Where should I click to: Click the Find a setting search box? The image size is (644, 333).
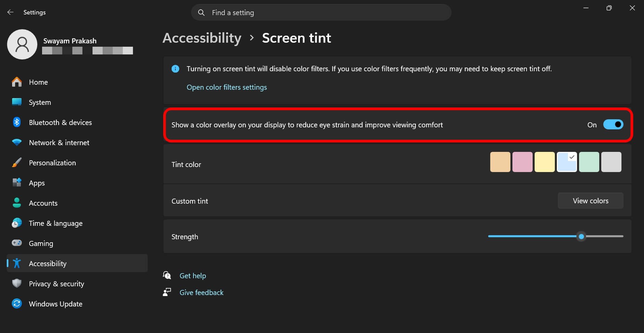coord(321,12)
